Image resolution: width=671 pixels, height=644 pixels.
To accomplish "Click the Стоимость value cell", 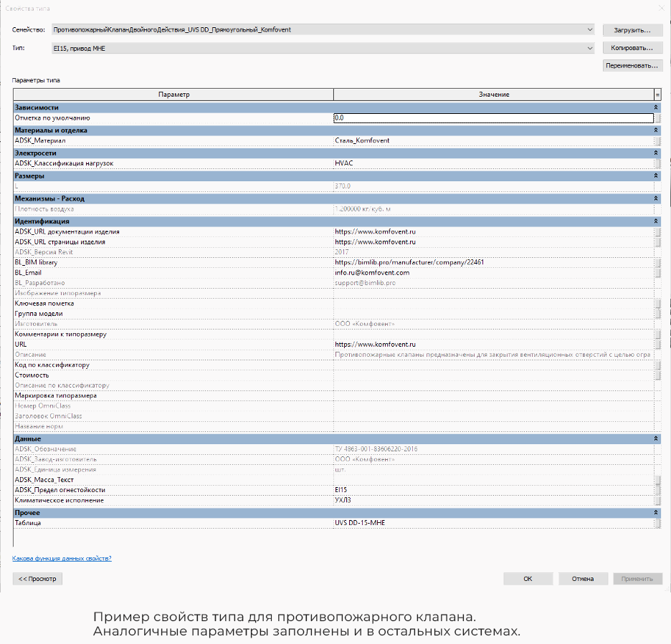I will [493, 375].
